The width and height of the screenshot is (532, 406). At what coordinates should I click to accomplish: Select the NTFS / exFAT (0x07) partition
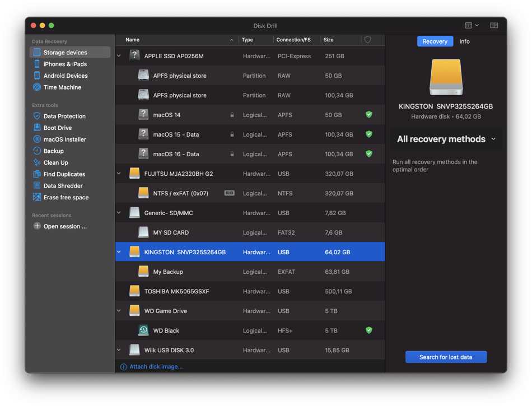tap(250, 193)
